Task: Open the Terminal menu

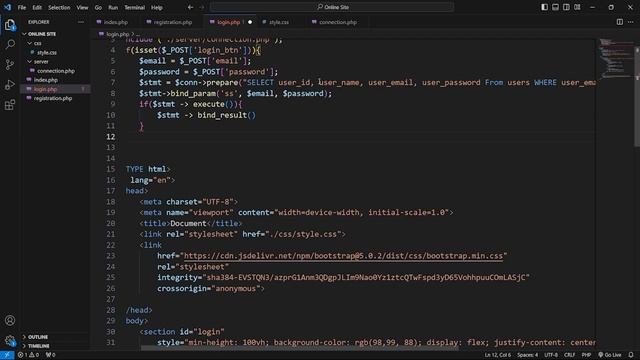Action: coord(134,7)
